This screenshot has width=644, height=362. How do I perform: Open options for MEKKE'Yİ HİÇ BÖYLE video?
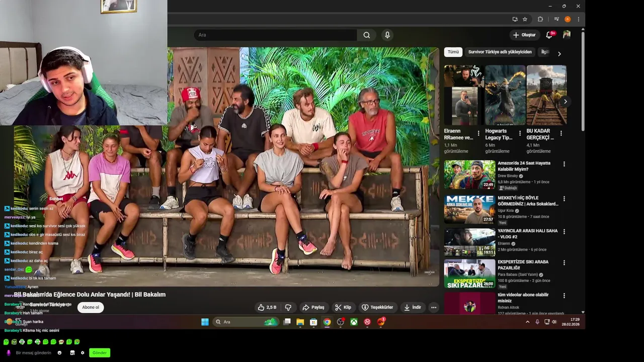tap(564, 199)
